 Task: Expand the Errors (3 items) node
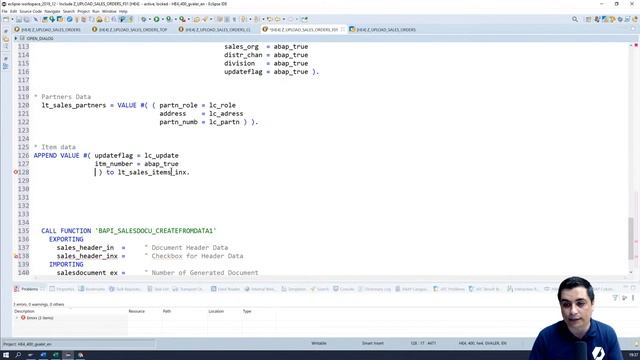pos(17,318)
